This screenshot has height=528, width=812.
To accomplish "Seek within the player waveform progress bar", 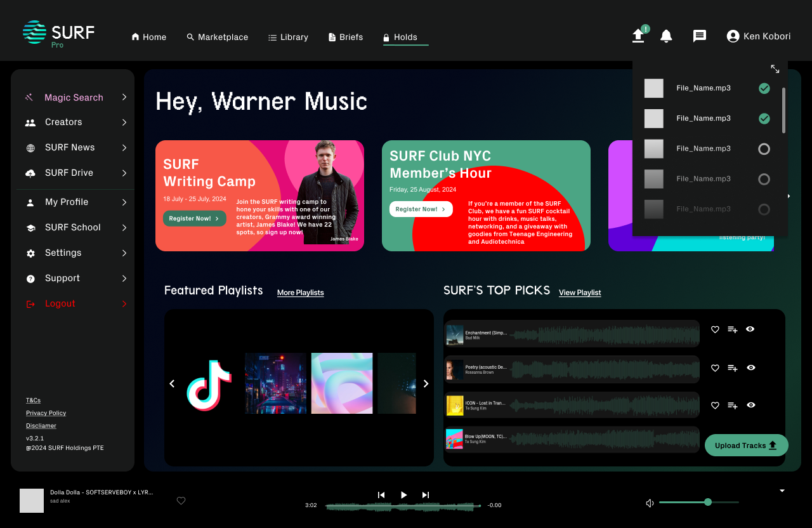I will pos(403,506).
